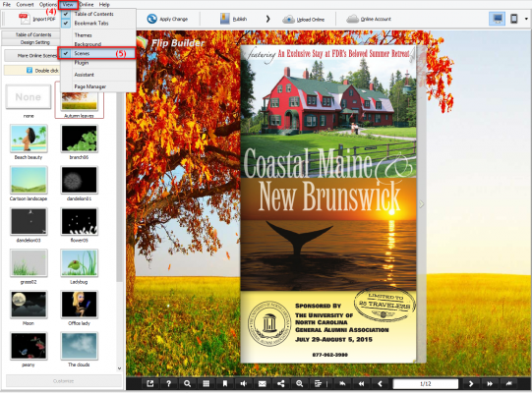Click the page number field 1/12
The width and height of the screenshot is (532, 393).
click(x=426, y=383)
